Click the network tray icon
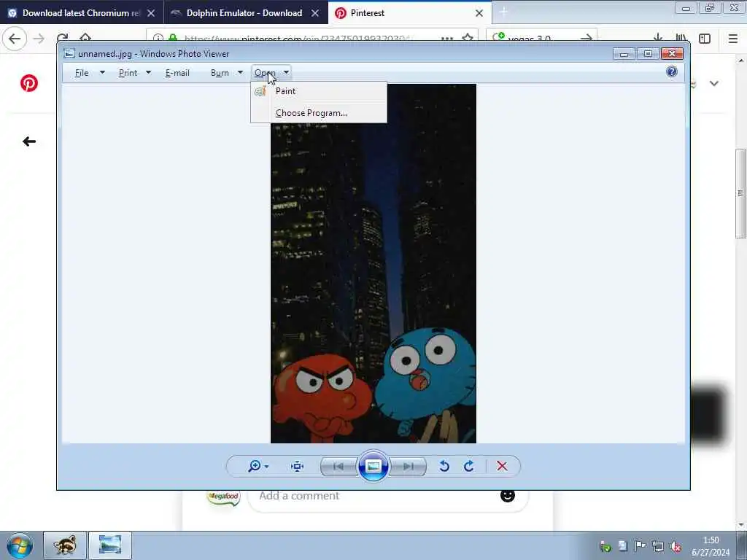Screen dimensions: 747x560 point(658,546)
